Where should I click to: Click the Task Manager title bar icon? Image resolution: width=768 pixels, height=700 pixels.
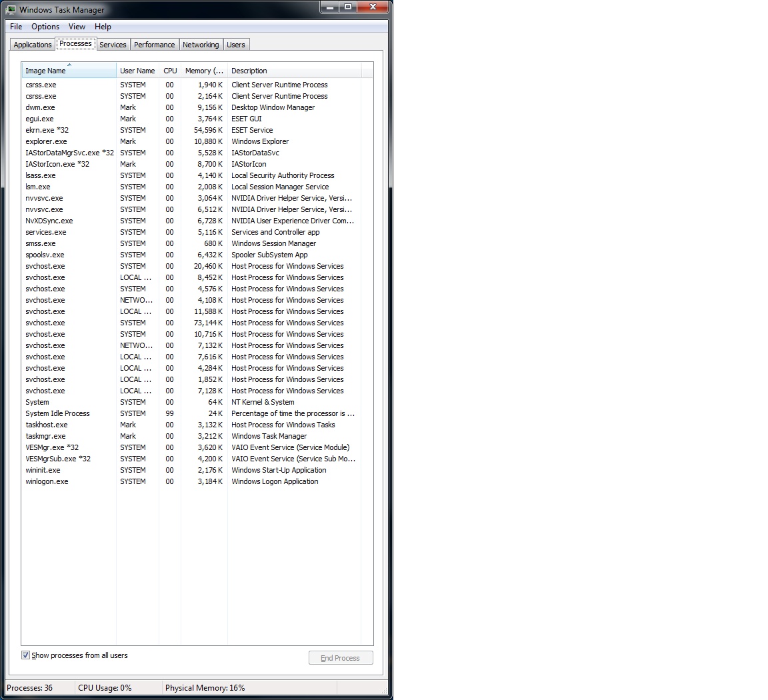pyautogui.click(x=11, y=9)
